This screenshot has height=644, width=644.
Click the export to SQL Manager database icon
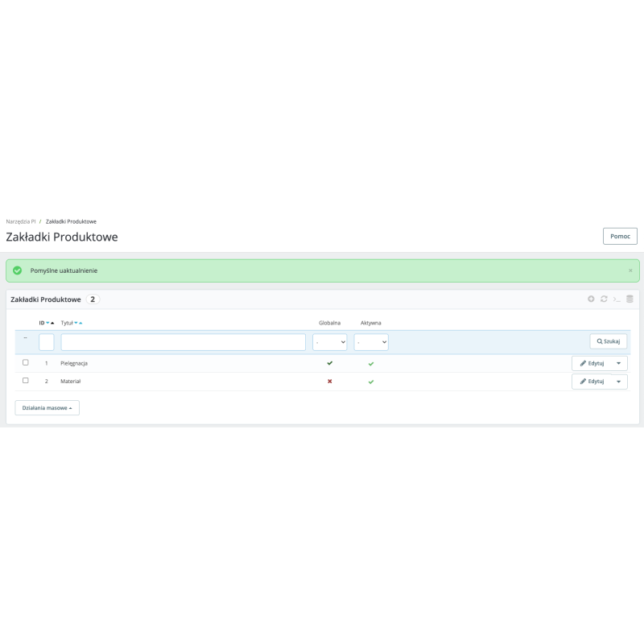point(630,299)
